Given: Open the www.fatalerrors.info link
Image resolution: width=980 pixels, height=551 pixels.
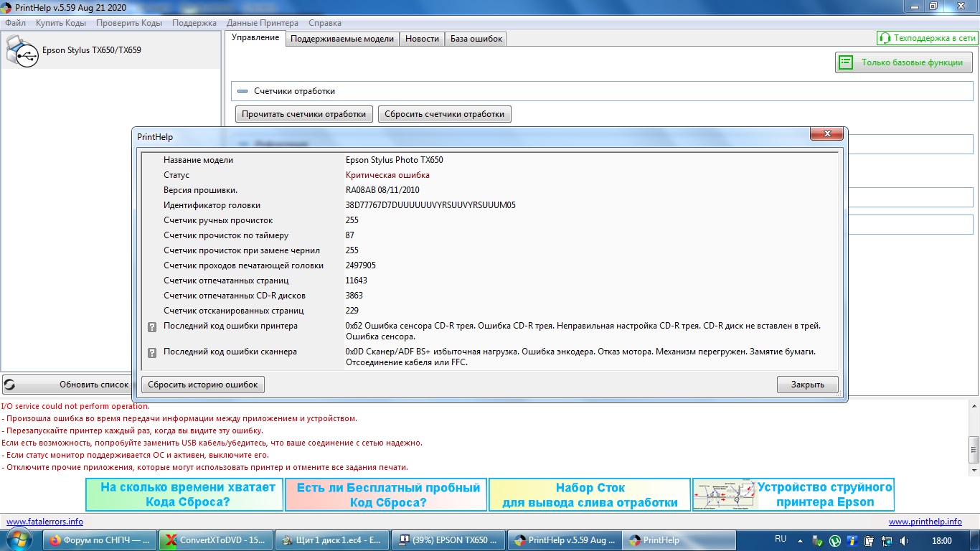Looking at the screenshot, I should [44, 522].
